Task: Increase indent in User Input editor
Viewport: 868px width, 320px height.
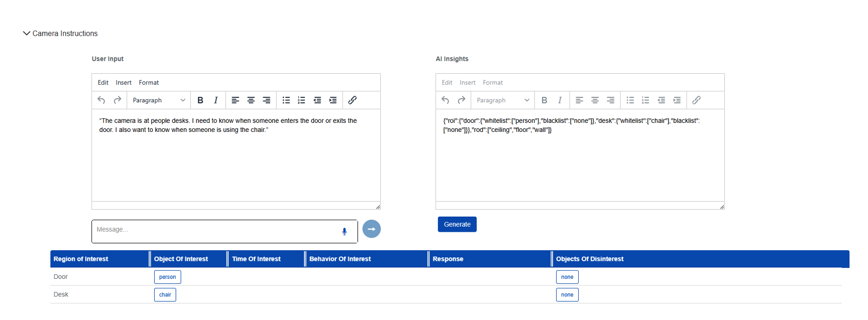Action: 333,100
